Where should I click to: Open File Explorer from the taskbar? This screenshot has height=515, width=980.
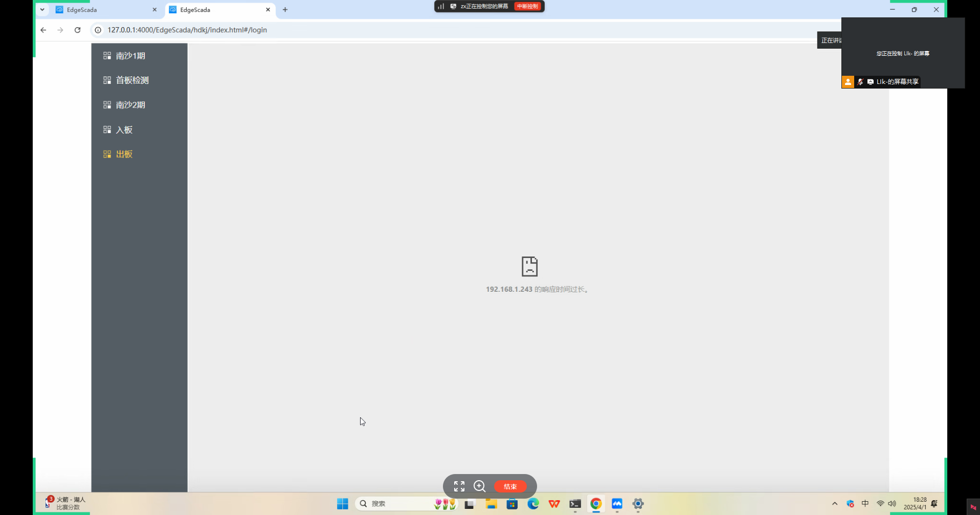(x=491, y=504)
